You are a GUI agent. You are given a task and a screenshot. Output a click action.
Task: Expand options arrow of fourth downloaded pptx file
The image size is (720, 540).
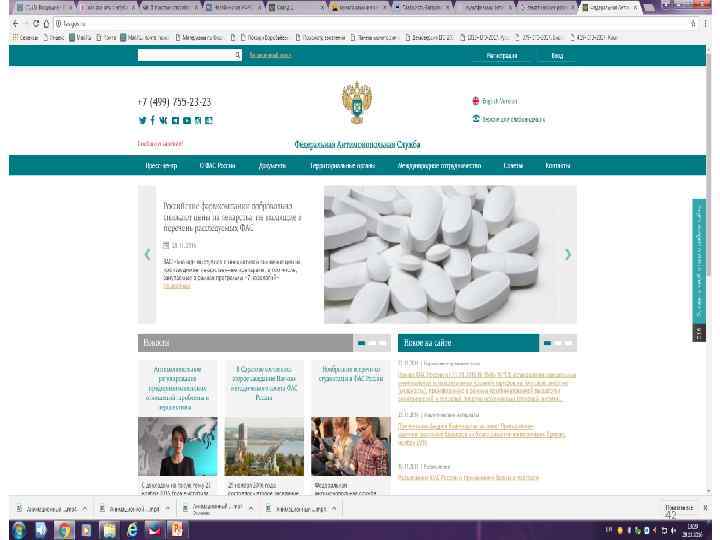click(x=334, y=509)
